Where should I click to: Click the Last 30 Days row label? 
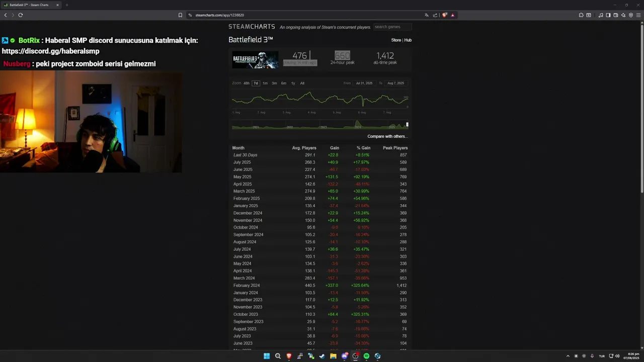[x=245, y=155]
